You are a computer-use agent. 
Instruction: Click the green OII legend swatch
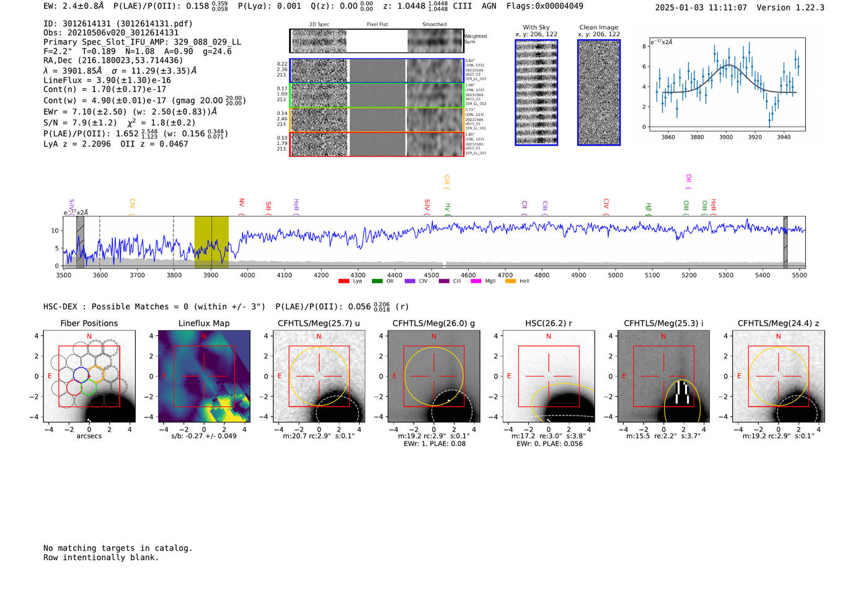pyautogui.click(x=377, y=282)
